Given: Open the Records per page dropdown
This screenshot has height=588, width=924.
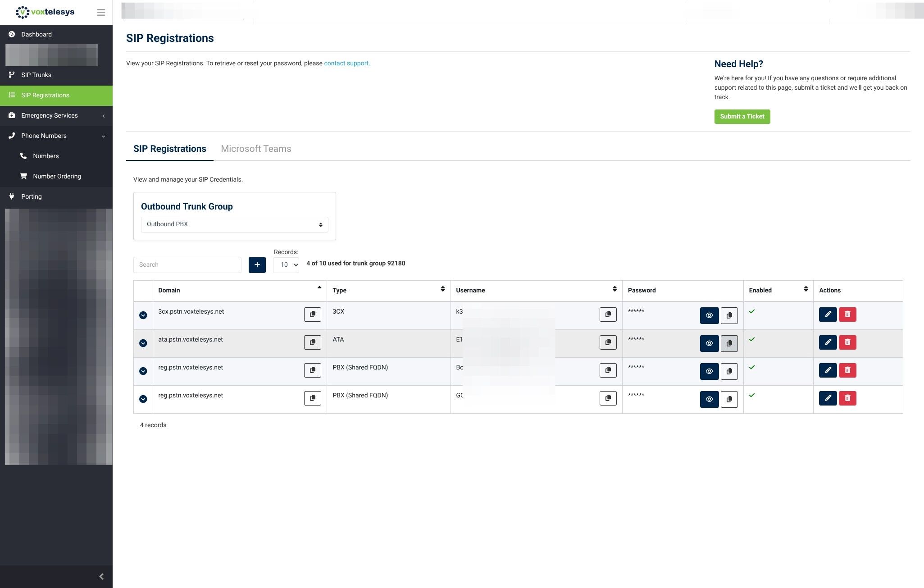Looking at the screenshot, I should coord(286,264).
